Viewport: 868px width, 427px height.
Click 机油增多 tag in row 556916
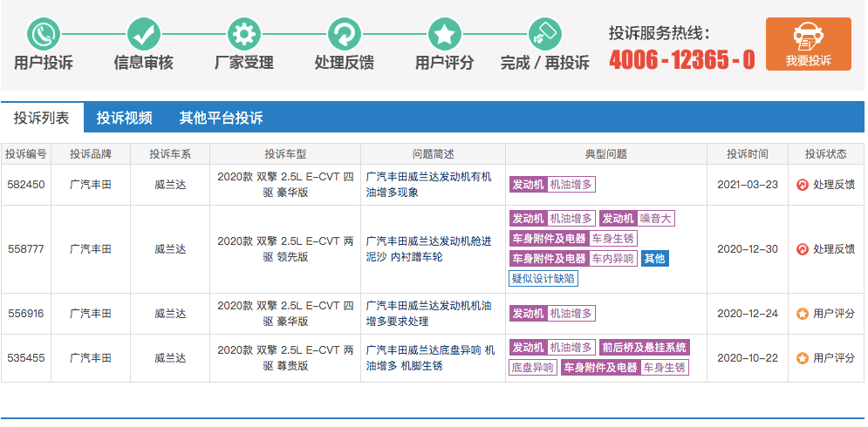click(571, 314)
